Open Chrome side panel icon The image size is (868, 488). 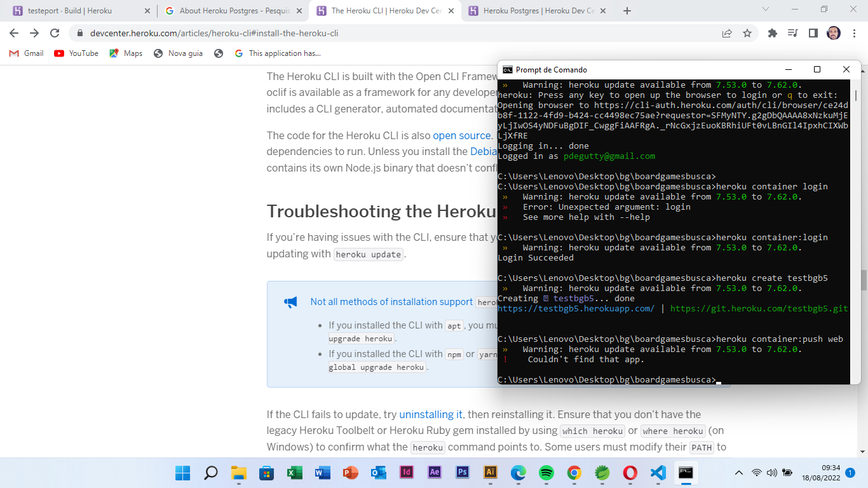point(813,33)
